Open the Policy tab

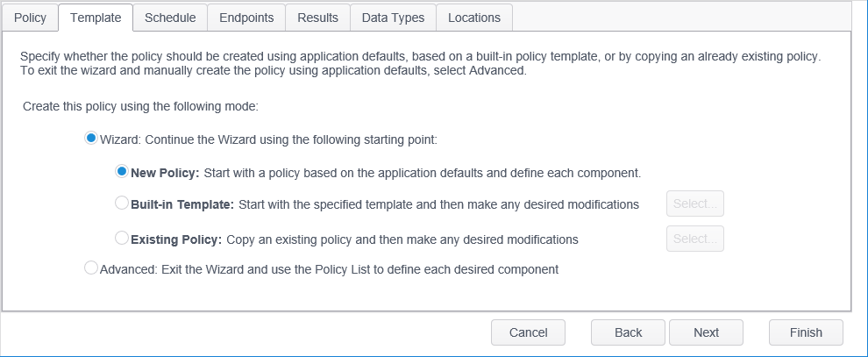coord(30,18)
